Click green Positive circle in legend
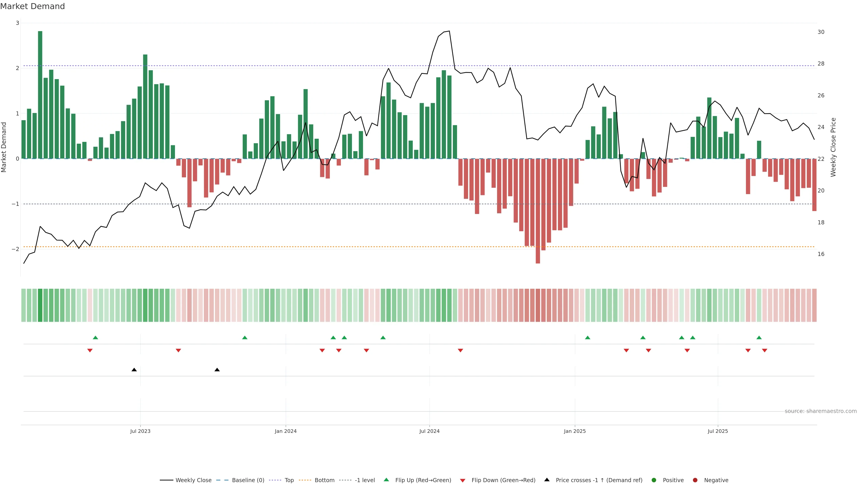The height and width of the screenshot is (488, 868). (654, 480)
